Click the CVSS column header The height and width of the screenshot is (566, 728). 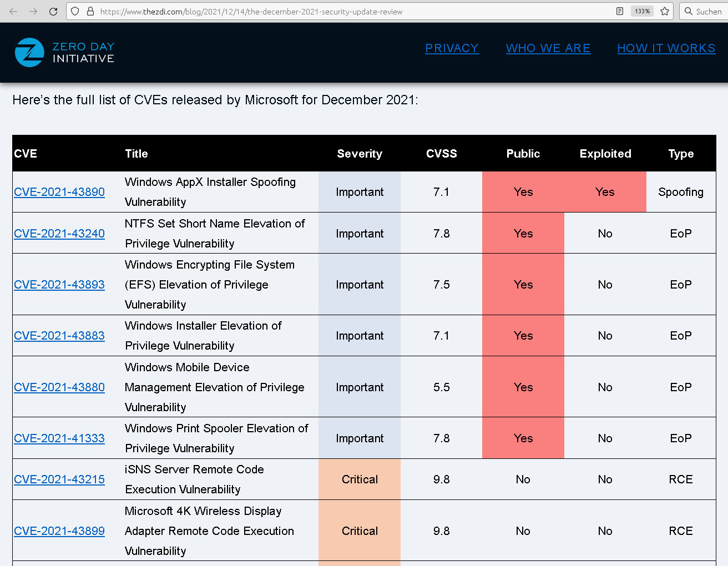pos(442,154)
